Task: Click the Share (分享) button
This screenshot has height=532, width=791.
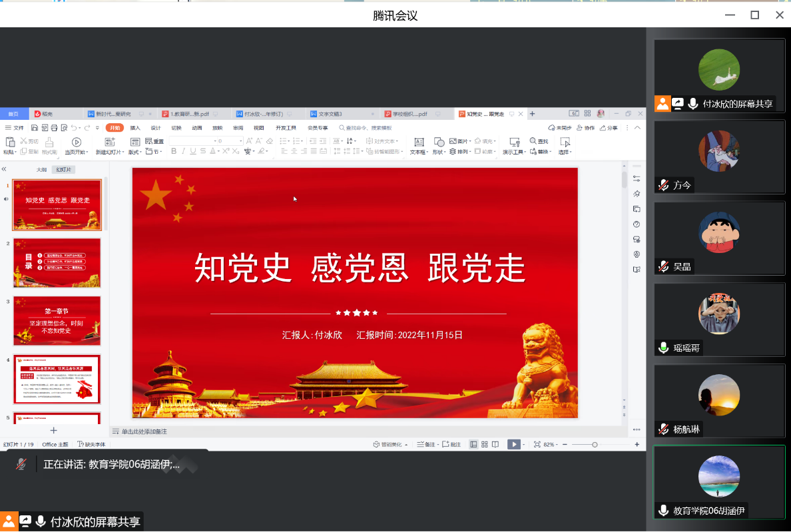Action: [x=609, y=128]
